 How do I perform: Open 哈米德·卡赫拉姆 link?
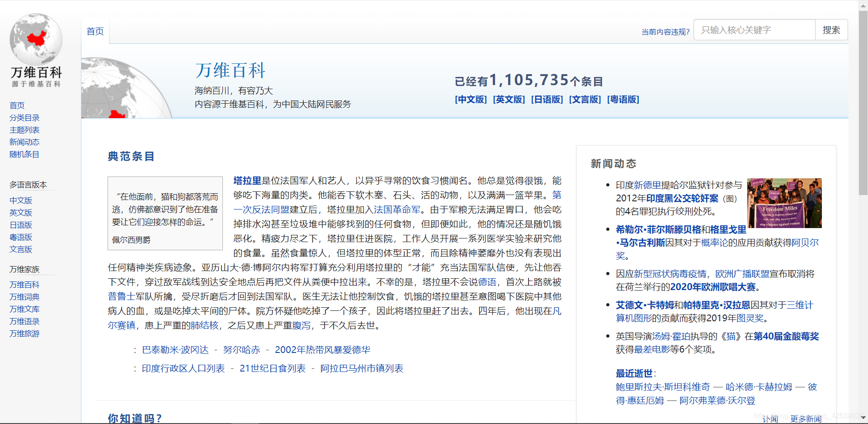759,387
